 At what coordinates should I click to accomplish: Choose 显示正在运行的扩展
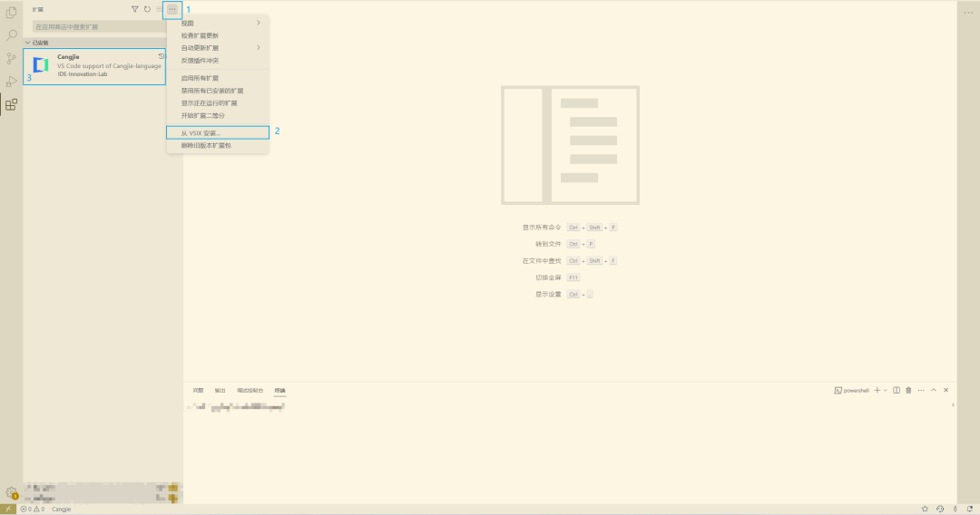(218, 103)
